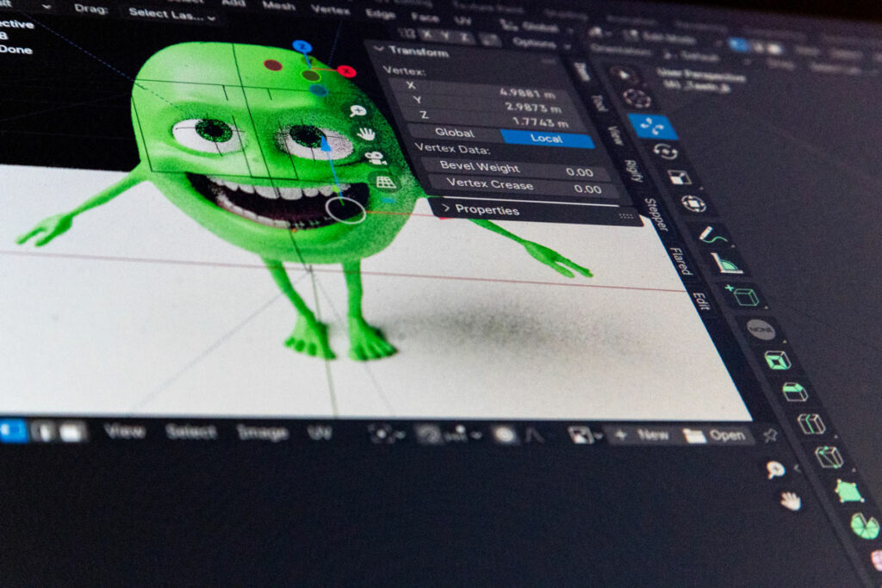This screenshot has height=588, width=882.
Task: Select the Loop Cut tool
Action: click(x=811, y=424)
